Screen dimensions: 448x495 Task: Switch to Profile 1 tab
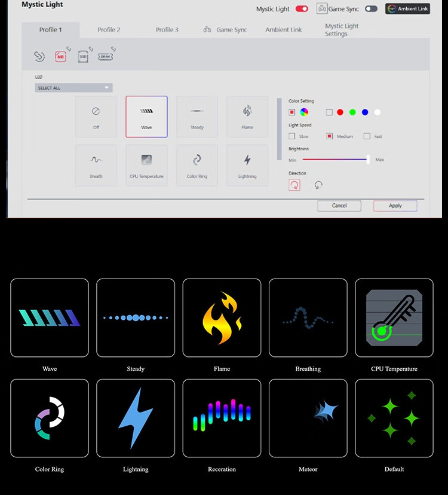tap(51, 30)
